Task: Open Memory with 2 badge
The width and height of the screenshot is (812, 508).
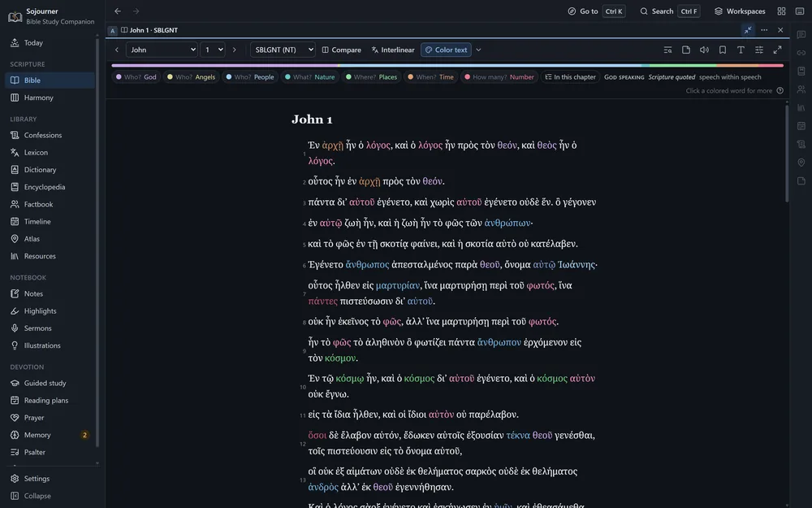Action: pyautogui.click(x=50, y=435)
